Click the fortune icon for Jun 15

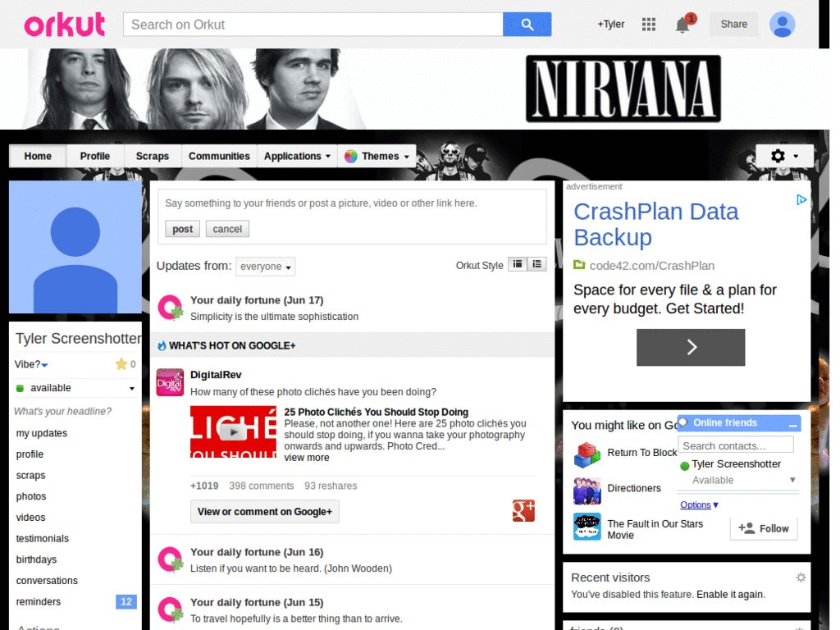point(171,610)
